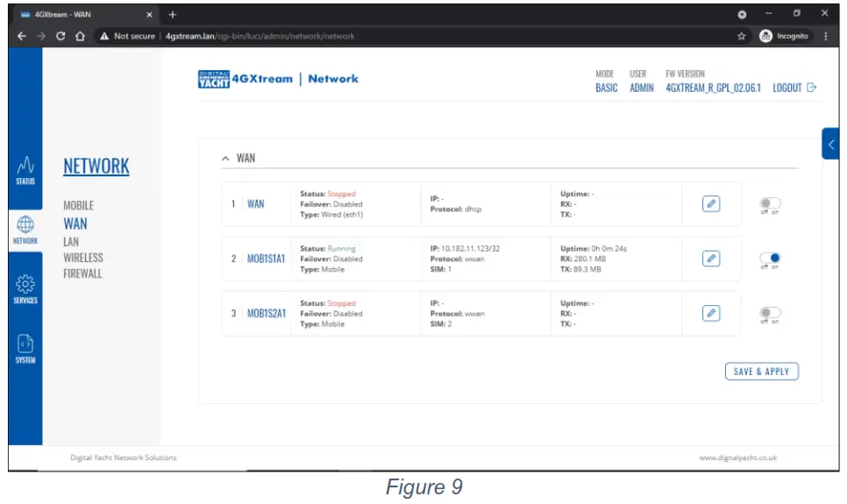Click the Not secure warning icon
The image size is (847, 504).
click(104, 36)
